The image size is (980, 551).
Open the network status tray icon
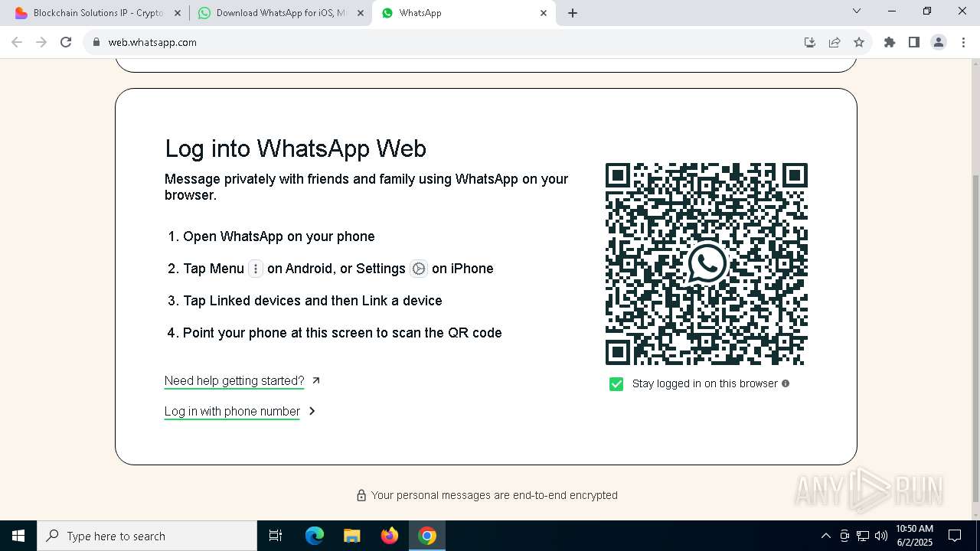[x=863, y=536]
